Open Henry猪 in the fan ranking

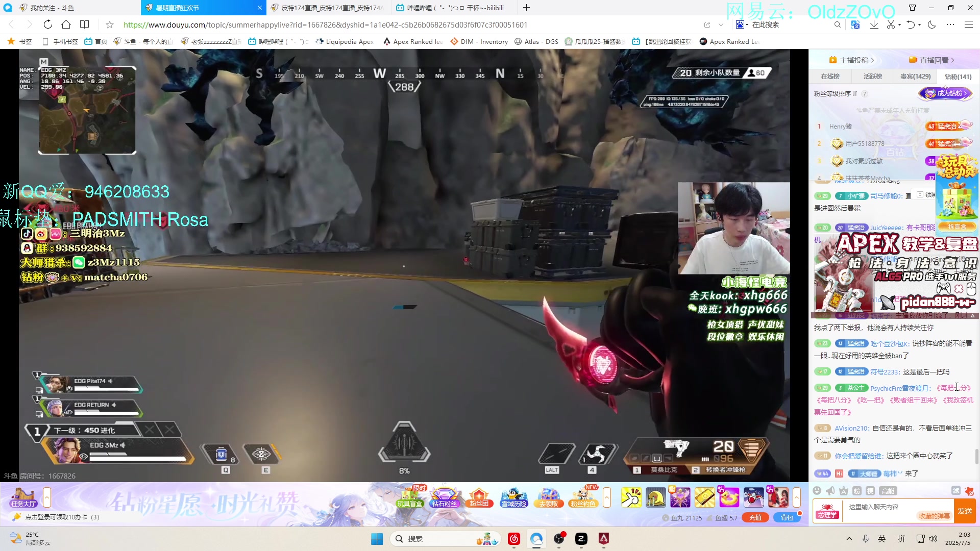[x=840, y=127]
